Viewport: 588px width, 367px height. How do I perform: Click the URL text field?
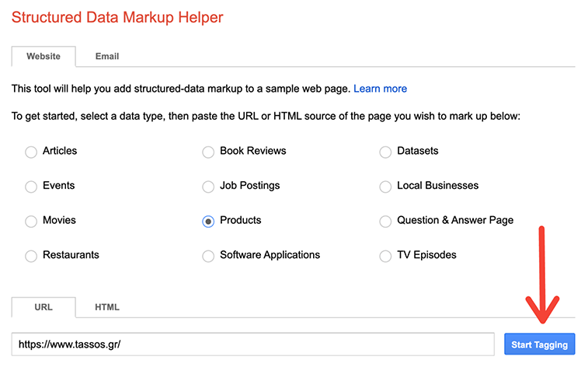253,344
